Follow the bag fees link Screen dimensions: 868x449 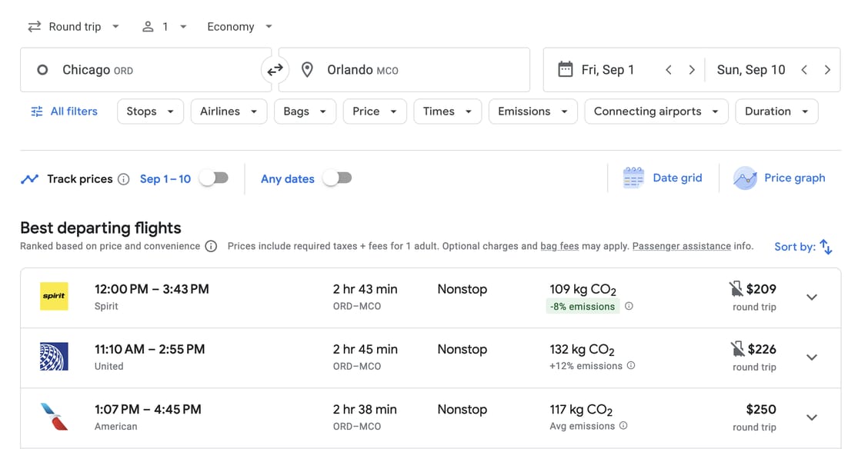point(559,247)
